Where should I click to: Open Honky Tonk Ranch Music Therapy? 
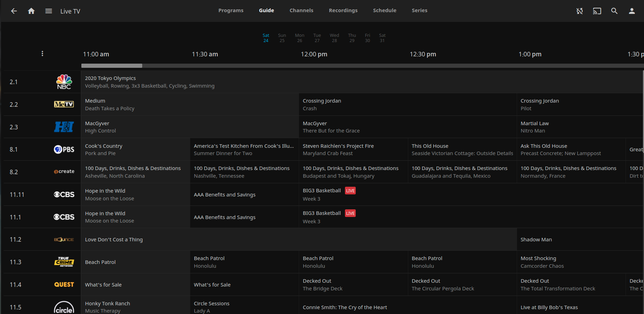pos(136,305)
